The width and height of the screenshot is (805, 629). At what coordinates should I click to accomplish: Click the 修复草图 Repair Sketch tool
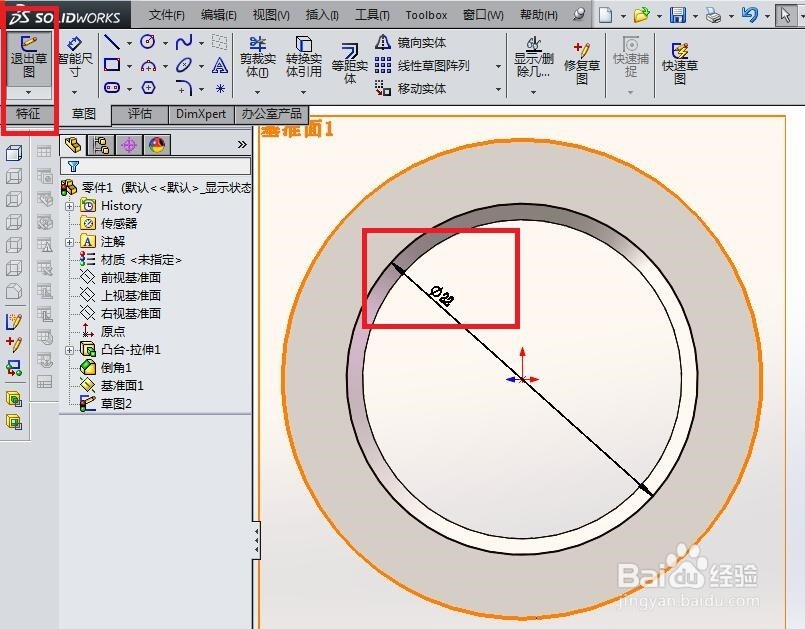pyautogui.click(x=582, y=63)
